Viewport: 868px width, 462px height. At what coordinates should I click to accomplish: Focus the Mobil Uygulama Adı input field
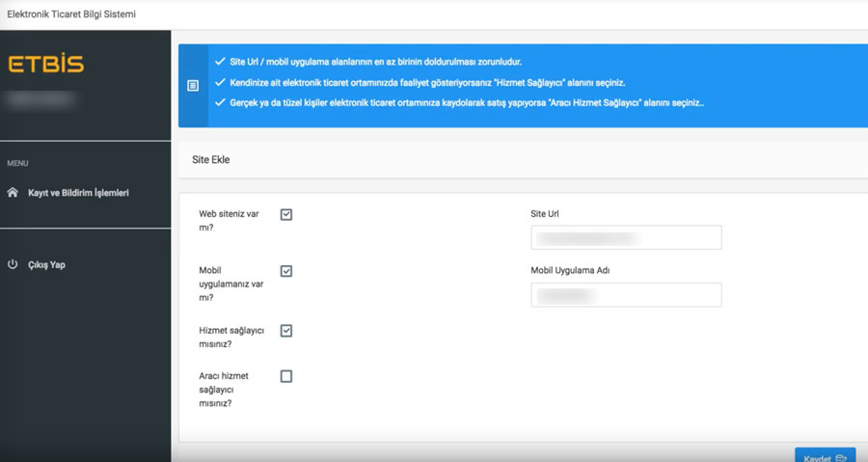tap(626, 295)
